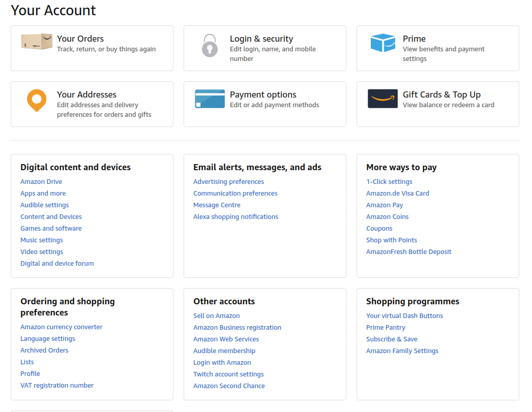
Task: Open Subscribe & Save
Action: coord(392,339)
